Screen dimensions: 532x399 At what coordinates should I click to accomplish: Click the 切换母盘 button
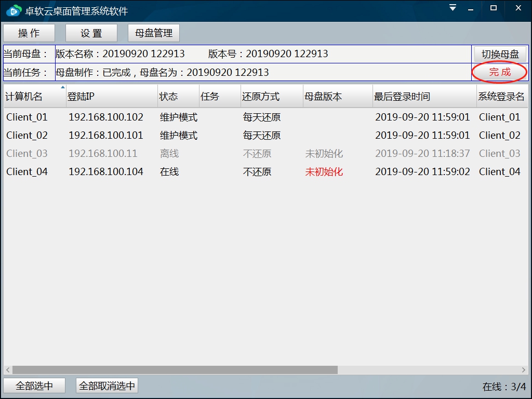tap(500, 55)
